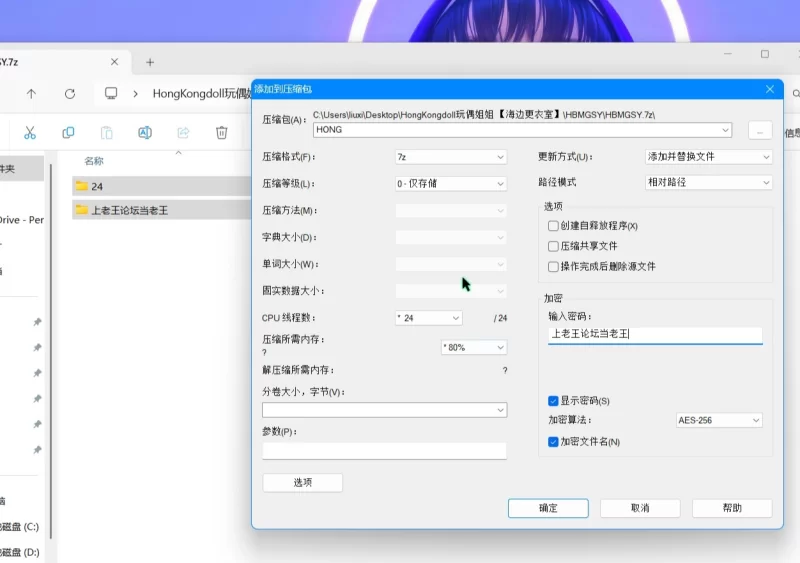Select the D: drive in Explorer sidebar

click(19, 552)
